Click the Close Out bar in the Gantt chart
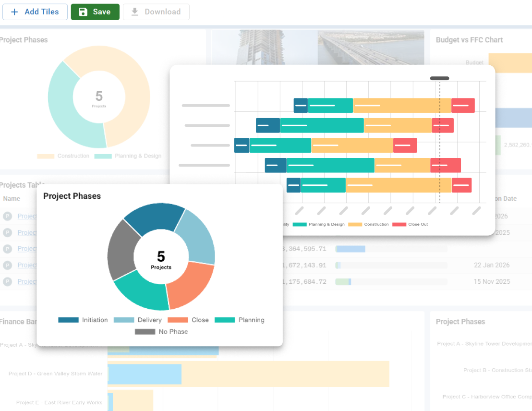The height and width of the screenshot is (411, 532). click(x=462, y=105)
